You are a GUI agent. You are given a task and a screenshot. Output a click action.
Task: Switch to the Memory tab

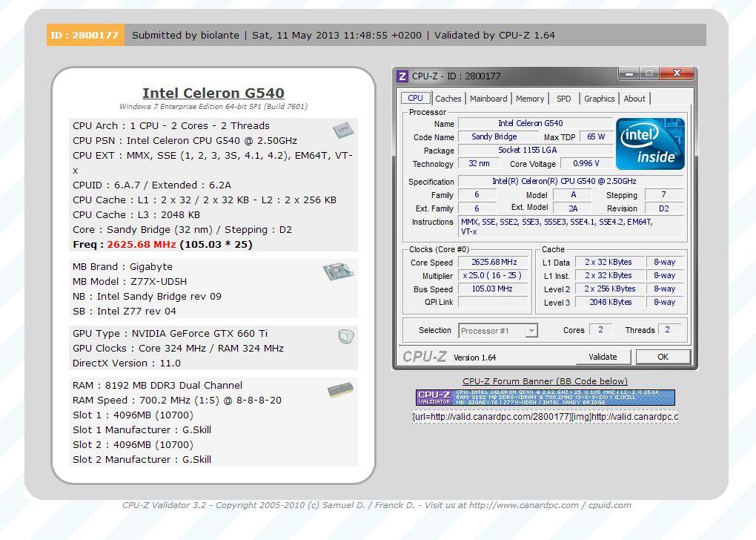point(530,99)
